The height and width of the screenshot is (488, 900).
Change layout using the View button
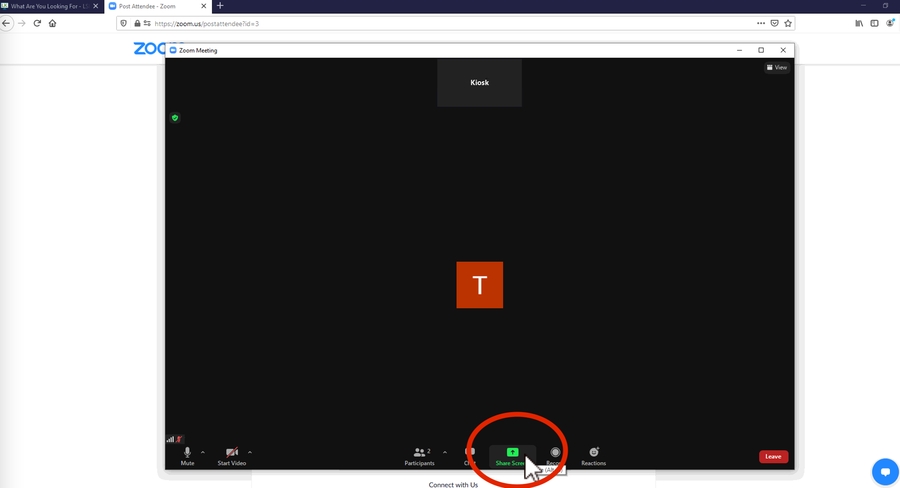777,67
